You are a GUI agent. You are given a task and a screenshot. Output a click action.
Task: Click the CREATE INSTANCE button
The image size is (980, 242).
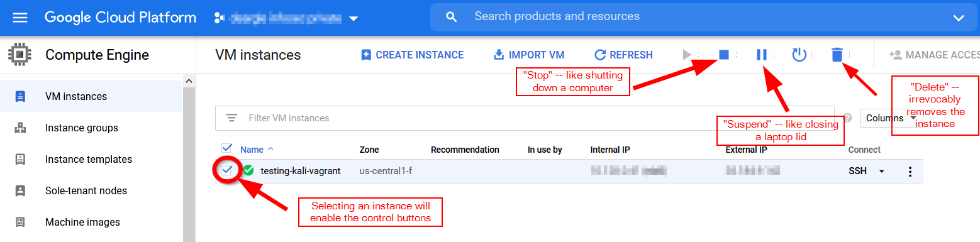click(412, 55)
